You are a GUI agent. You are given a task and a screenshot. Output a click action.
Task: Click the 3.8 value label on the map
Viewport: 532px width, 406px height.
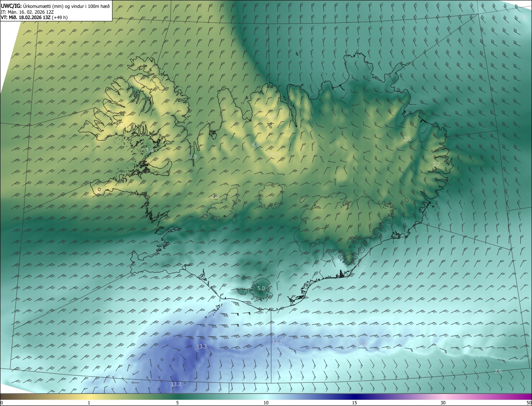click(x=150, y=150)
